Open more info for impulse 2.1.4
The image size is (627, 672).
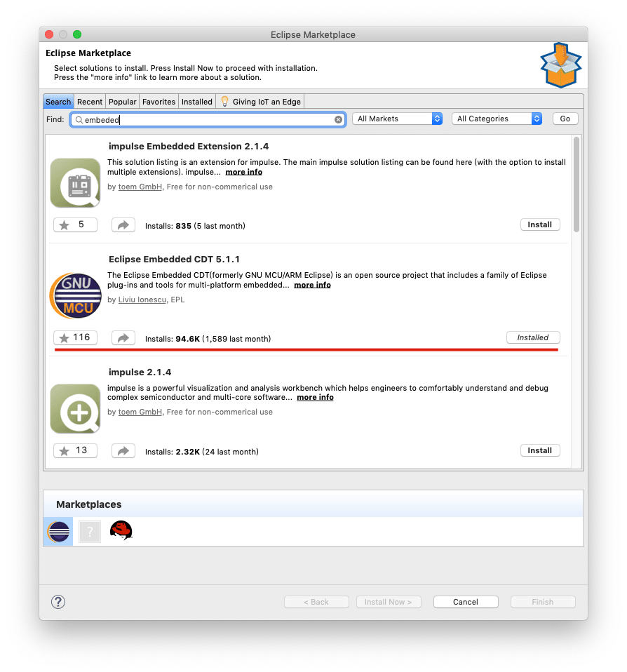[x=315, y=397]
